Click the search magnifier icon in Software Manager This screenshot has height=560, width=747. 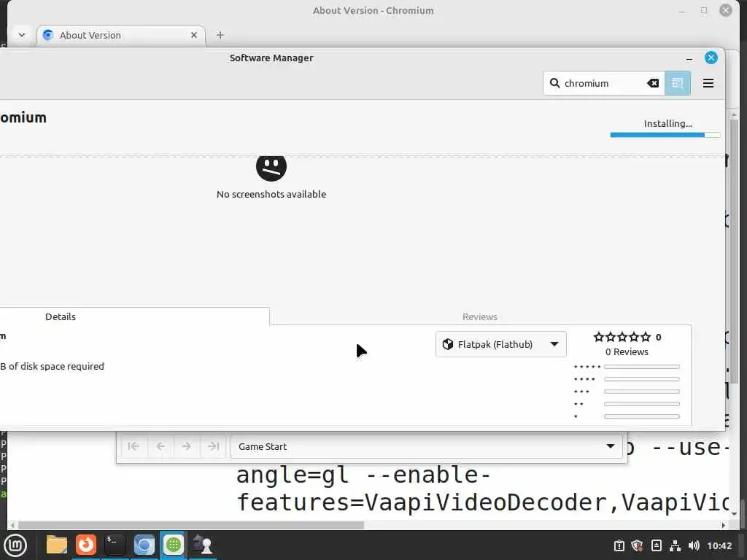(554, 83)
